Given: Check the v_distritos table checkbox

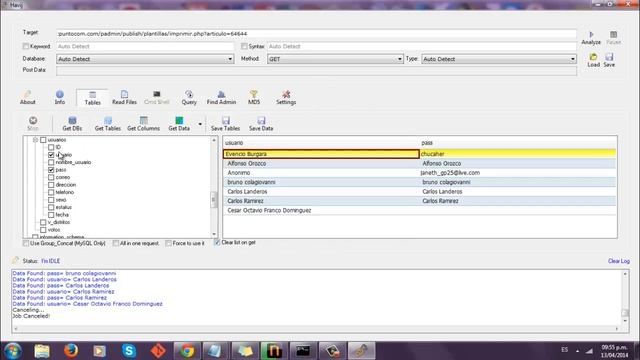Looking at the screenshot, I should tap(43, 222).
